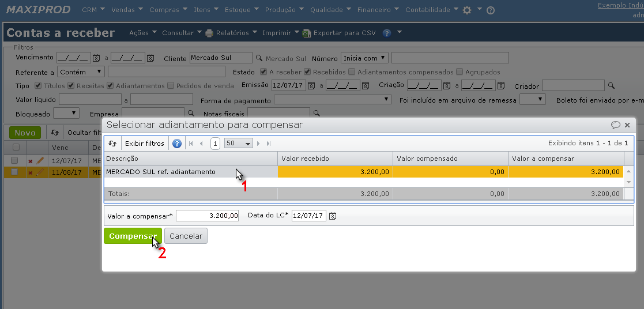Click the Cliente field with Mercado Sul
Screen dimensions: 644x309
point(221,58)
